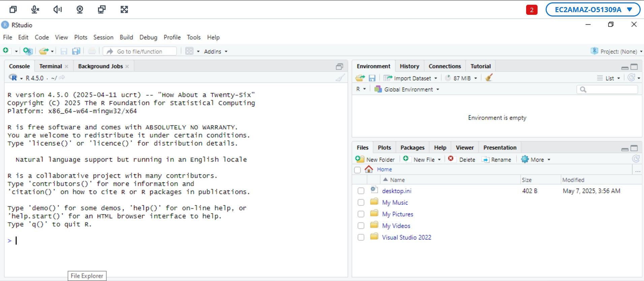Open the Project (None) dropdown
The height and width of the screenshot is (281, 644).
click(x=616, y=51)
